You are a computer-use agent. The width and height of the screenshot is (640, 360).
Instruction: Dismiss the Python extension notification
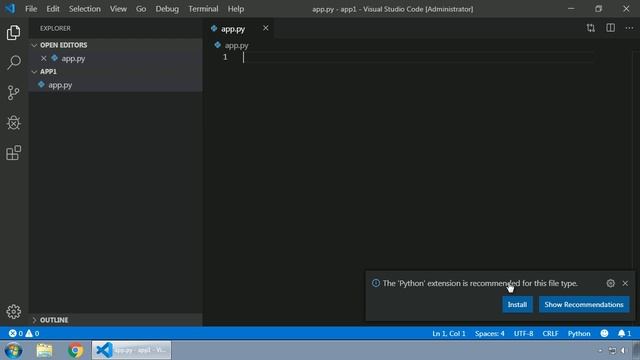point(625,283)
